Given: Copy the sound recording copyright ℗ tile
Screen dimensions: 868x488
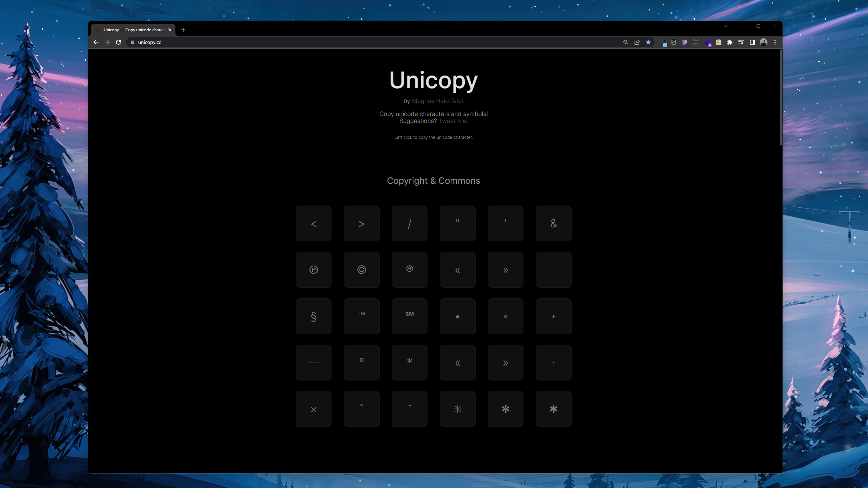Looking at the screenshot, I should (313, 270).
